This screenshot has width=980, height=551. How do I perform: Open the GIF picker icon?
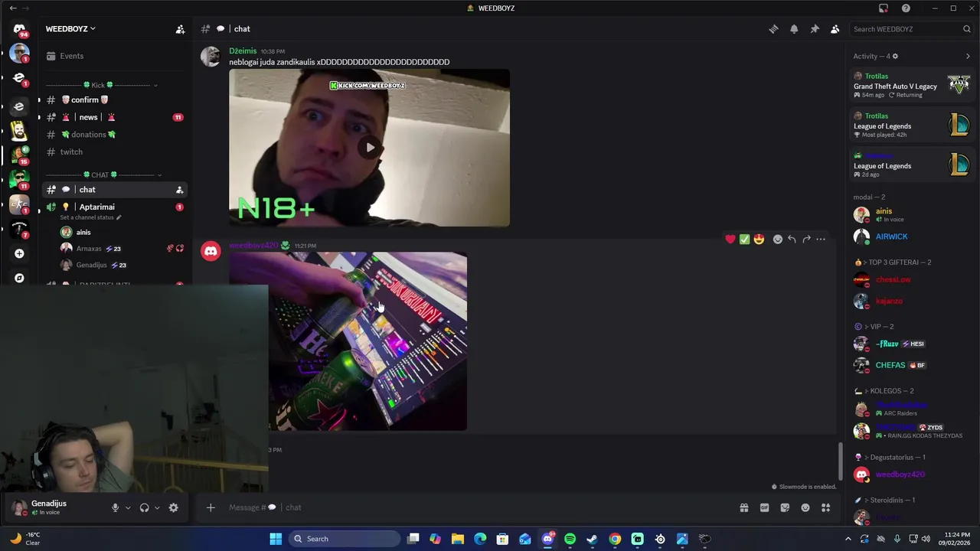click(x=764, y=507)
